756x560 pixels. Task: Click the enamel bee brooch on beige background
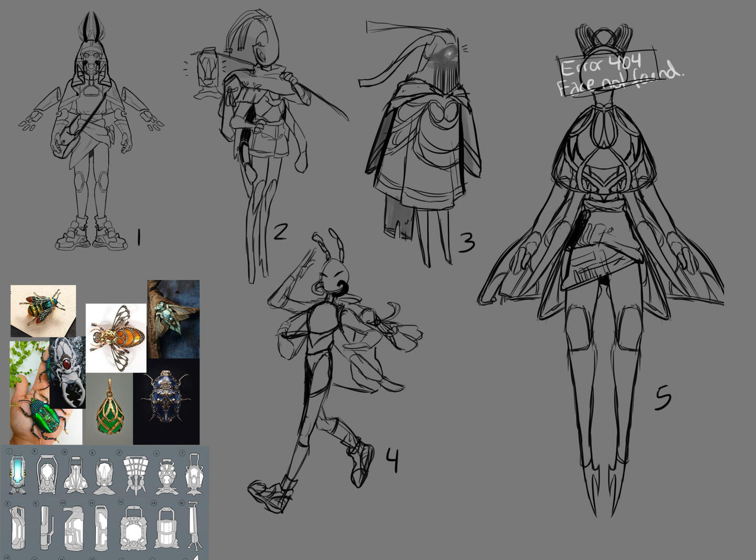click(x=43, y=310)
